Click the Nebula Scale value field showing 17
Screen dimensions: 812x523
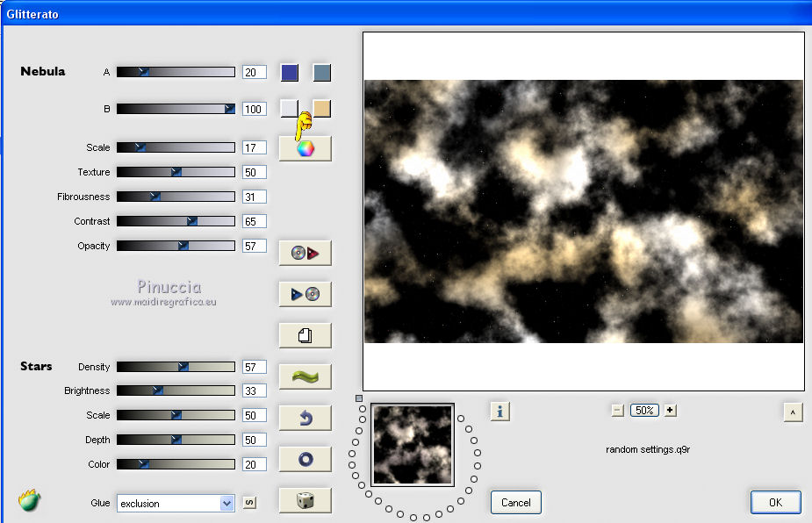click(255, 147)
